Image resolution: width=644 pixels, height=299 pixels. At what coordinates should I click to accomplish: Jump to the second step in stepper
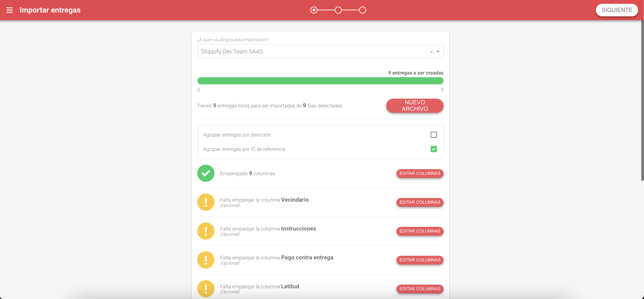click(338, 10)
